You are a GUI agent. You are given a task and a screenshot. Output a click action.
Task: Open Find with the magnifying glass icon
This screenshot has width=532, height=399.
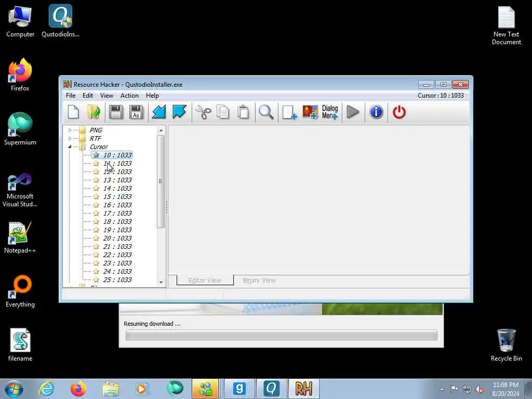point(266,112)
